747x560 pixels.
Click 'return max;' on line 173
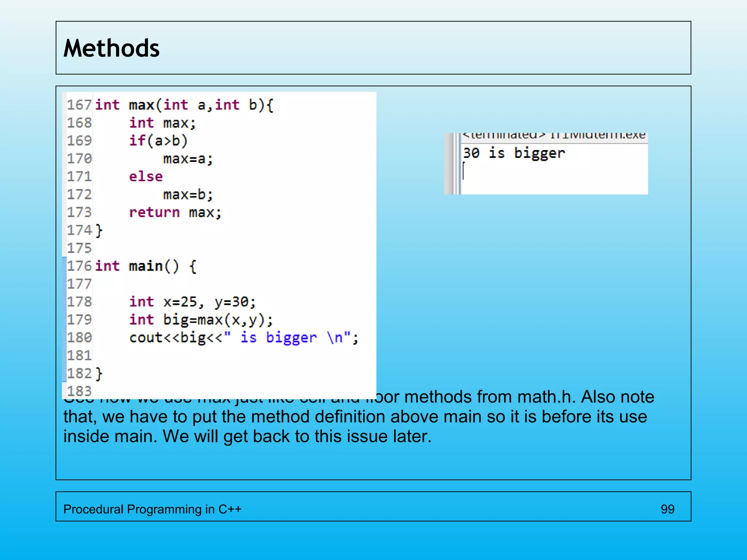click(x=175, y=213)
